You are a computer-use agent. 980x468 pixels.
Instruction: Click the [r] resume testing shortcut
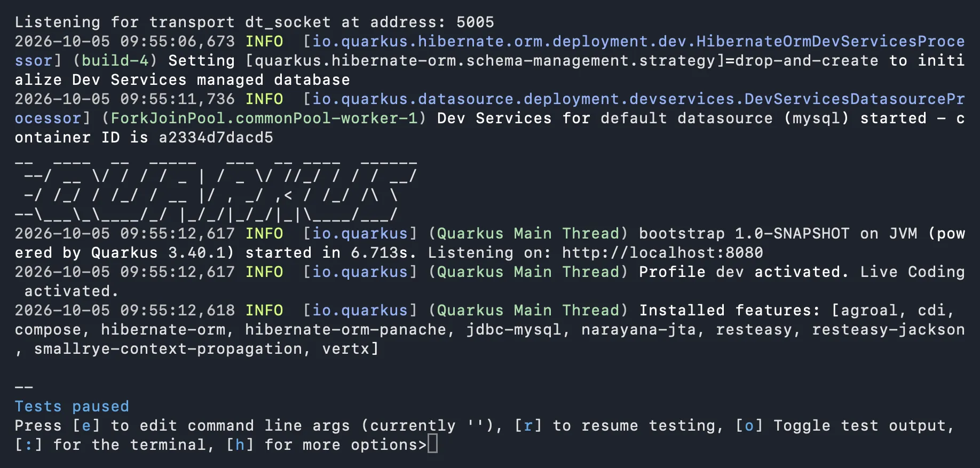pos(528,425)
